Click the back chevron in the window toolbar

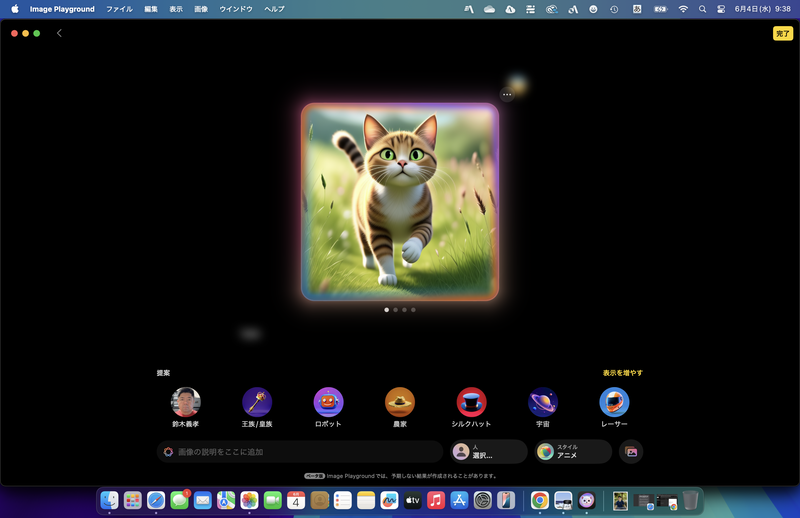59,33
